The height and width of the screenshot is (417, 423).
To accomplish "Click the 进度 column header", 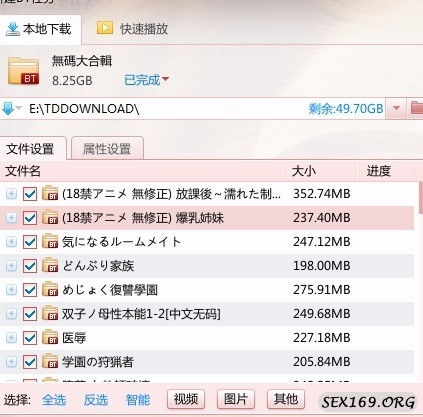I will [x=385, y=171].
